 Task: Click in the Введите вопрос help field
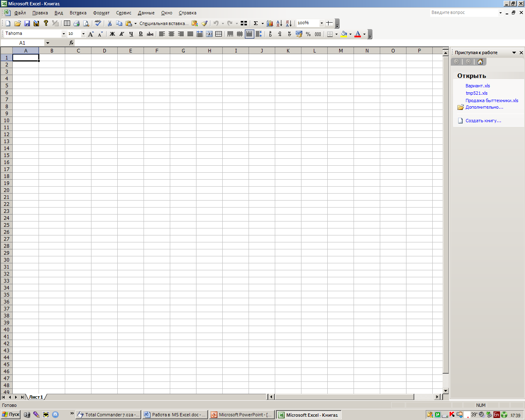click(463, 13)
